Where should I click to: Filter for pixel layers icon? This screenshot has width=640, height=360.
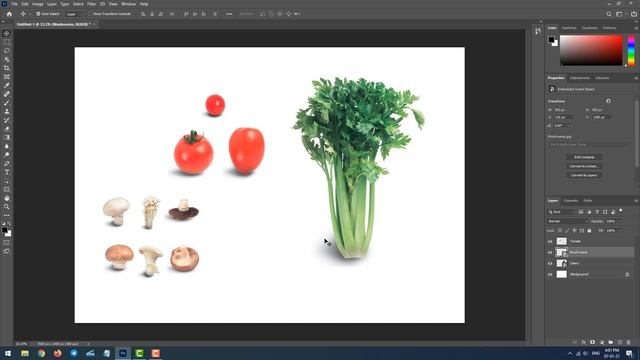tap(581, 212)
